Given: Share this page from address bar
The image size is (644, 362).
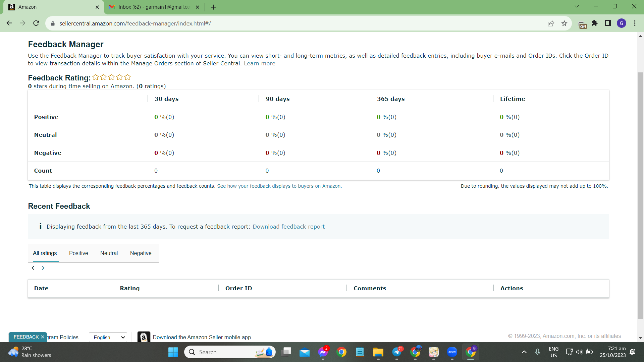Looking at the screenshot, I should pyautogui.click(x=551, y=23).
